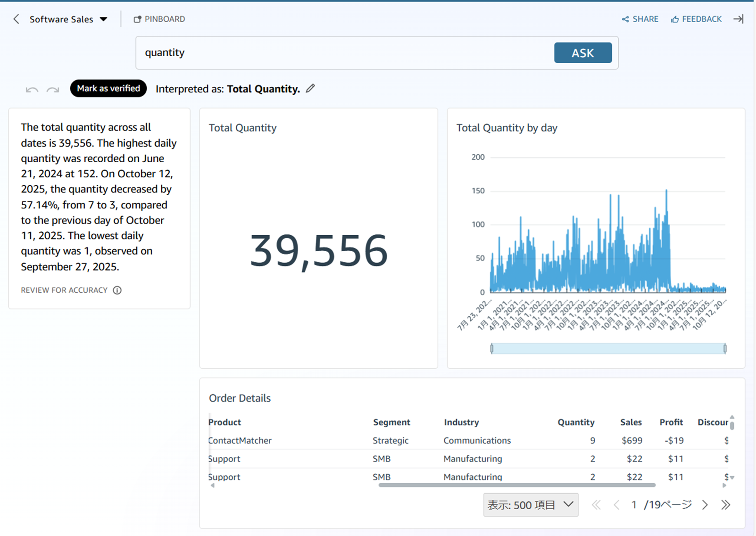Viewport: 756px width, 536px height.
Task: Click the 39,556 total quantity value
Action: point(319,250)
